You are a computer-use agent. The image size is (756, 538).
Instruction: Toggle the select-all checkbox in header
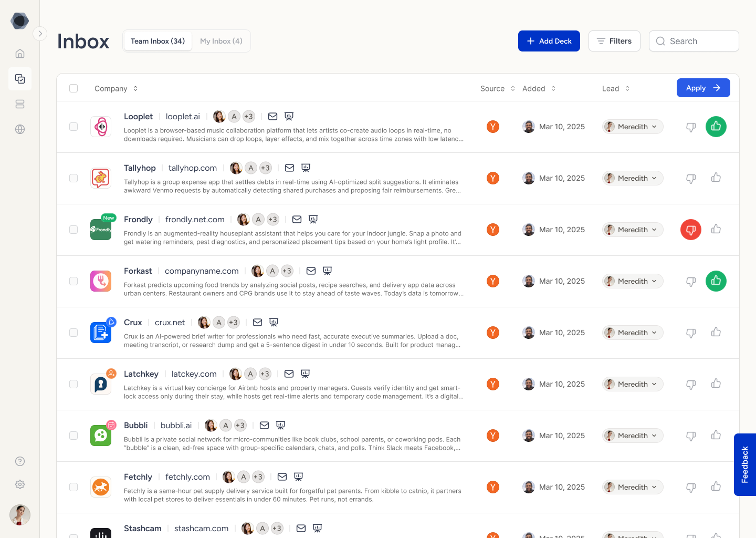[73, 88]
